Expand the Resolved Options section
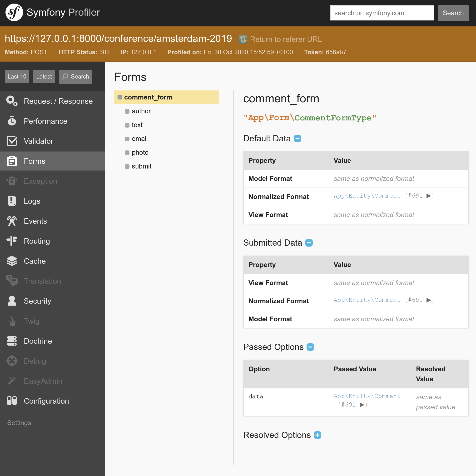Viewport: 476px width, 476px height. click(317, 435)
